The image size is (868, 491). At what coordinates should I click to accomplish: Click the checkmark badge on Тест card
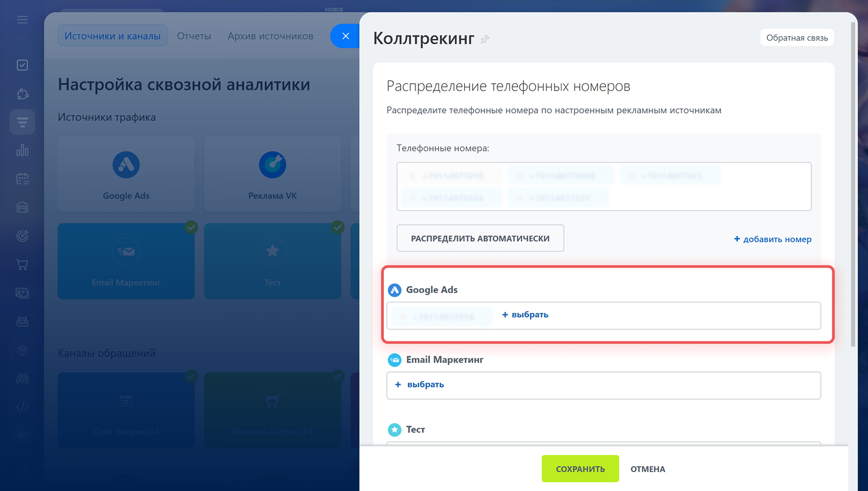[x=338, y=227]
